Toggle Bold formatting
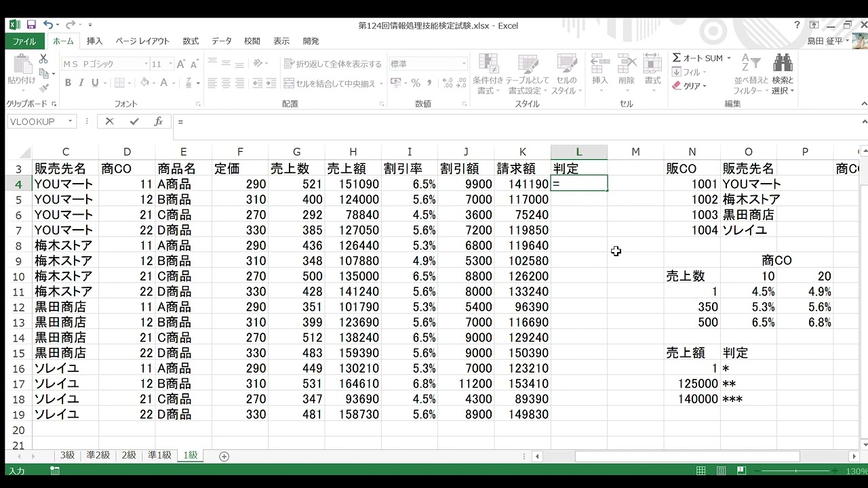Screen dimensions: 868x488 click(x=68, y=83)
